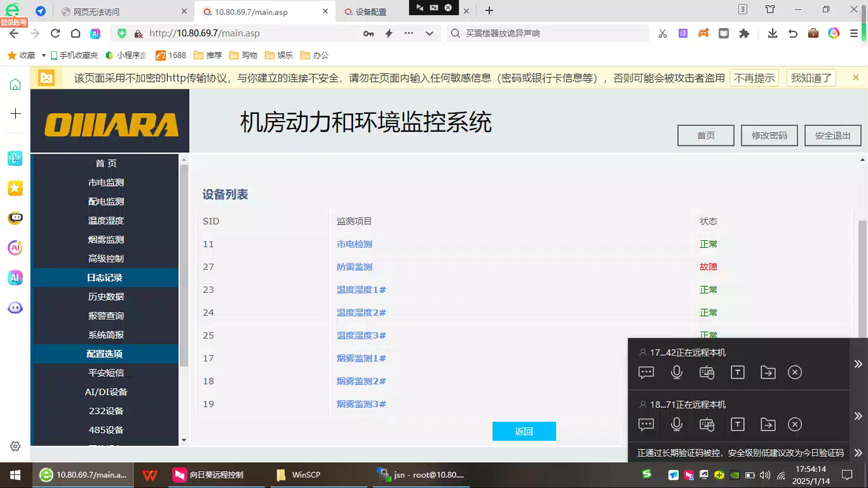The height and width of the screenshot is (488, 868).
Task: Open 日志记录 section in left menu
Action: (105, 278)
